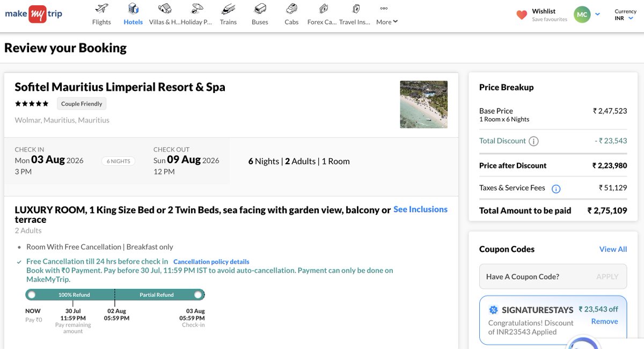The height and width of the screenshot is (349, 644).
Task: Click the NOW timeline start marker
Action: pos(32,295)
